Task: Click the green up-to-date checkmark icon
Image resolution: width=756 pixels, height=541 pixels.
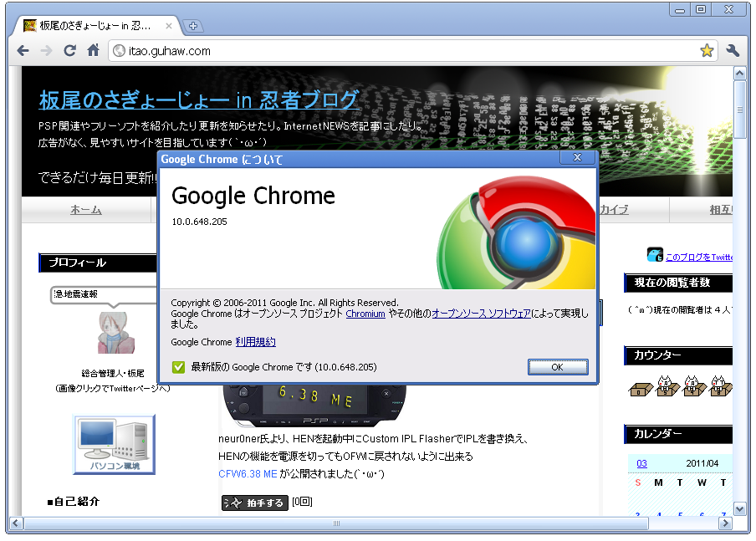Action: click(178, 367)
